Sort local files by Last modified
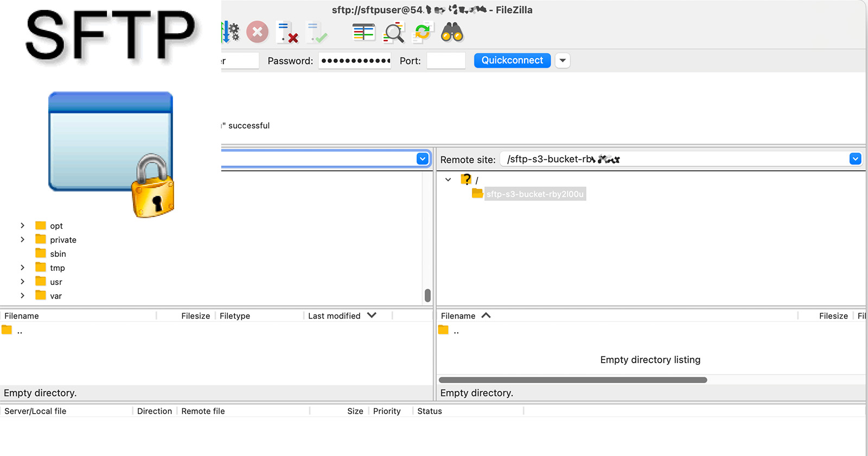The image size is (868, 456). pyautogui.click(x=334, y=316)
